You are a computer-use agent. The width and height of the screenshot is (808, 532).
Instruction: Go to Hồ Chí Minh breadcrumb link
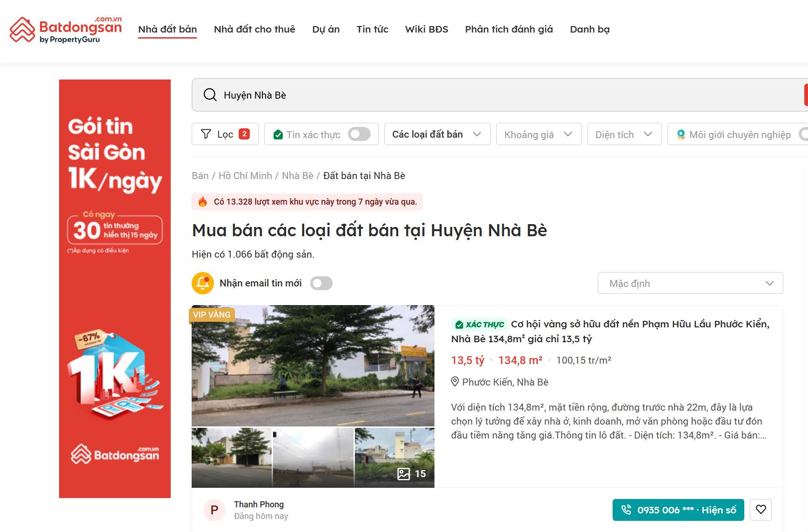(x=245, y=176)
